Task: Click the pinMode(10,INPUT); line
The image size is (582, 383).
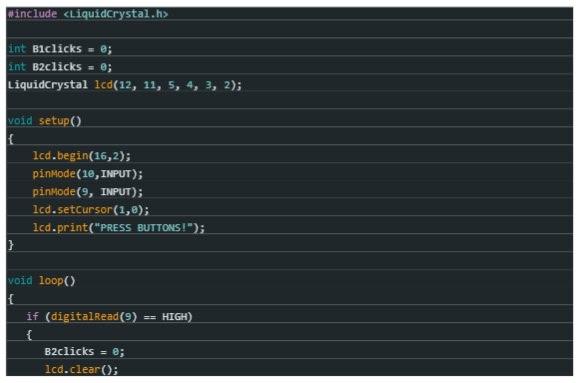Action: click(x=88, y=174)
